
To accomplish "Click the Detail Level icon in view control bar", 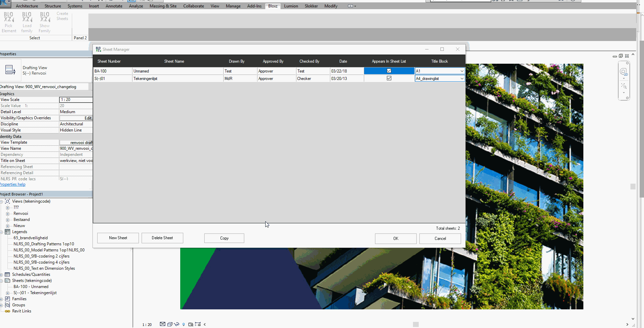I will tap(163, 324).
